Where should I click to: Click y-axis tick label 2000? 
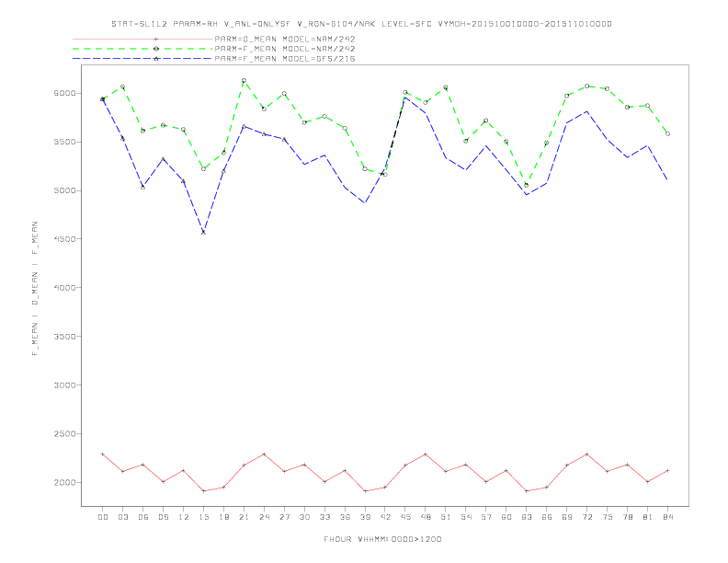tap(64, 483)
